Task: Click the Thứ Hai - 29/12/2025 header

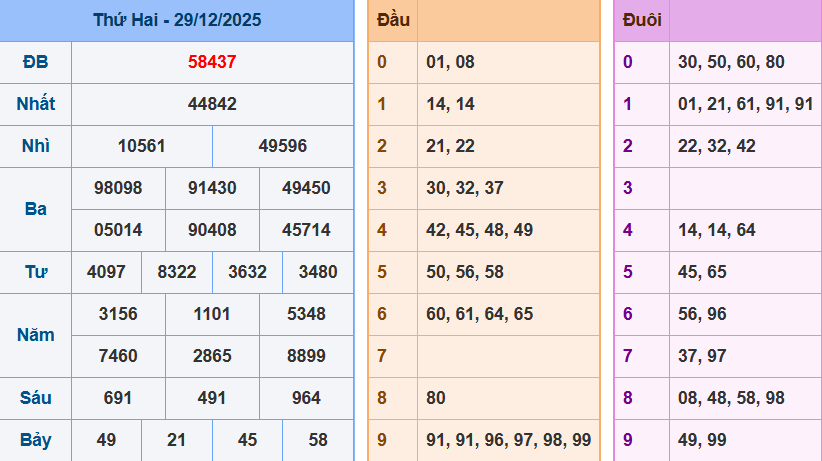Action: pyautogui.click(x=177, y=20)
